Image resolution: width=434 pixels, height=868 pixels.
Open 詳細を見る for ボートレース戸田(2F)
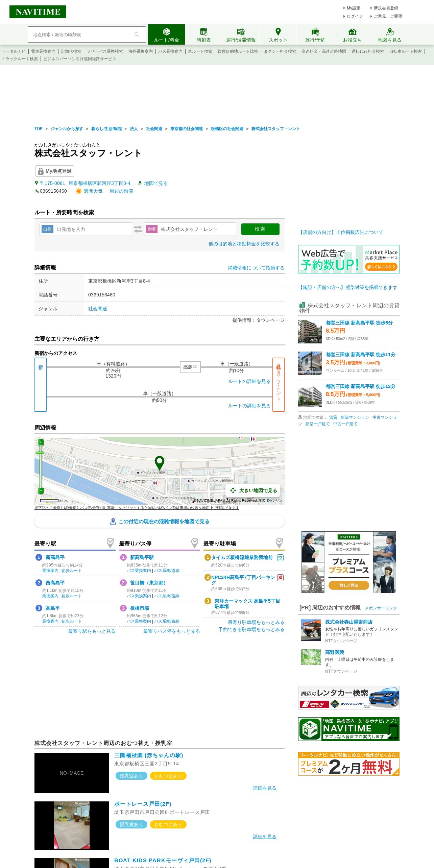(264, 837)
